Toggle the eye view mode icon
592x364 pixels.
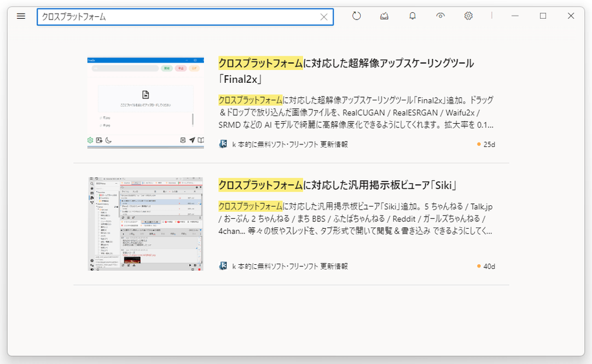[440, 16]
